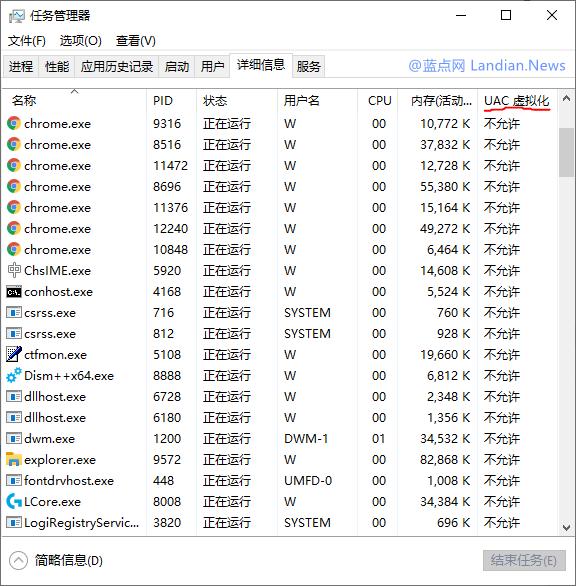This screenshot has width=576, height=586.
Task: Open the 查看(V) menu
Action: tap(135, 40)
